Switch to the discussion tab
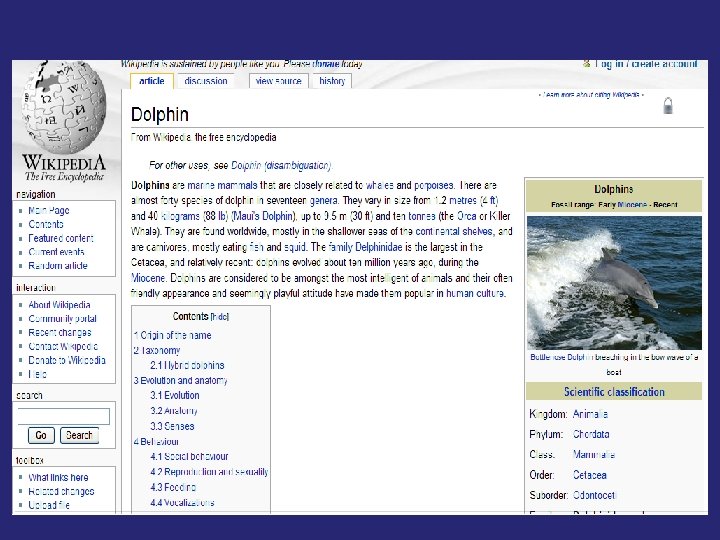This screenshot has width=720, height=540. point(206,81)
